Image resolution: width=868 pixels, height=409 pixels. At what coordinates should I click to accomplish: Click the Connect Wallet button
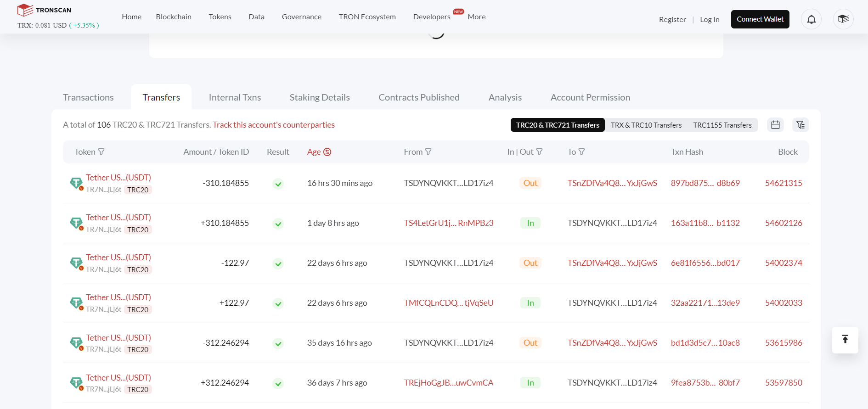point(760,19)
